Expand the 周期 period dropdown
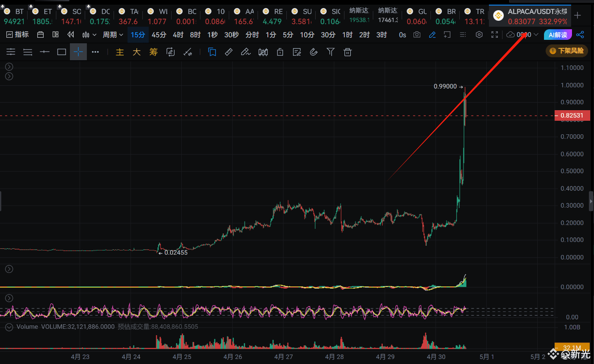This screenshot has height=364, width=594. (x=113, y=35)
